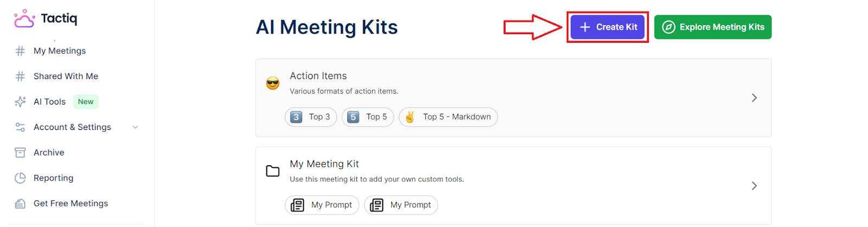868x227 pixels.
Task: Expand the My Meeting Kit chevron
Action: 754,186
